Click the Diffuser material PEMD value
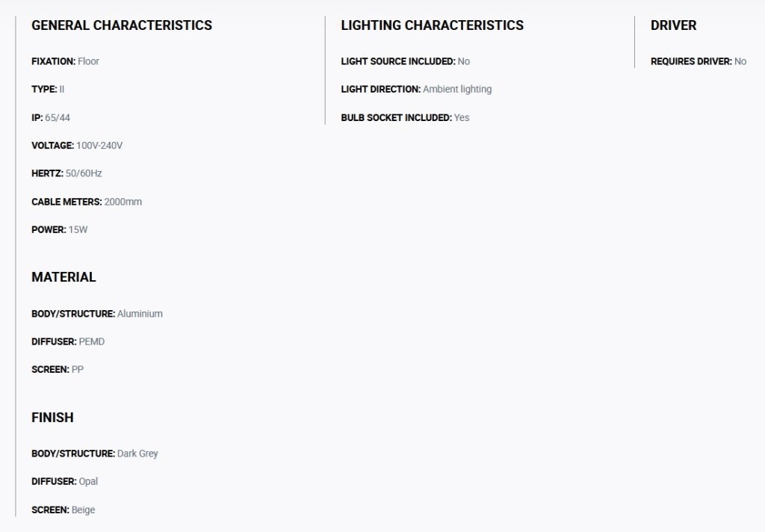Viewport: 765px width, 532px height. pyautogui.click(x=92, y=341)
